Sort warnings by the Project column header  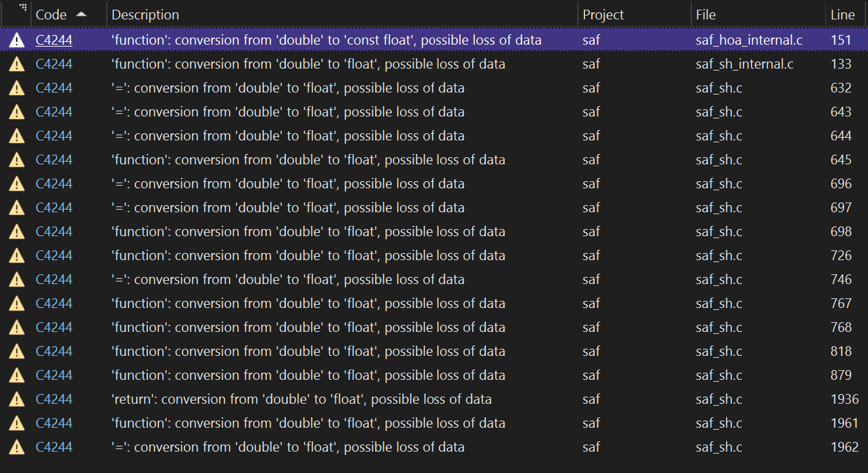pos(602,14)
